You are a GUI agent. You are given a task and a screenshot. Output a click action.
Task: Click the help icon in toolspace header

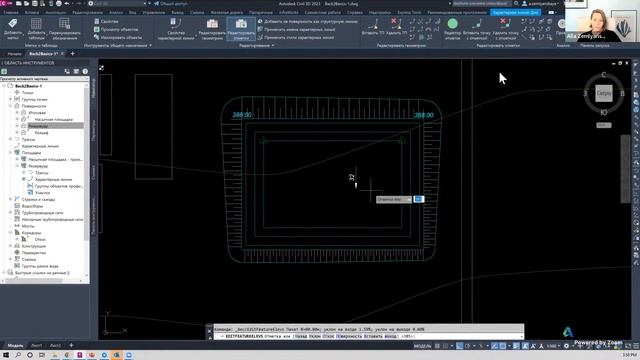coord(85,71)
